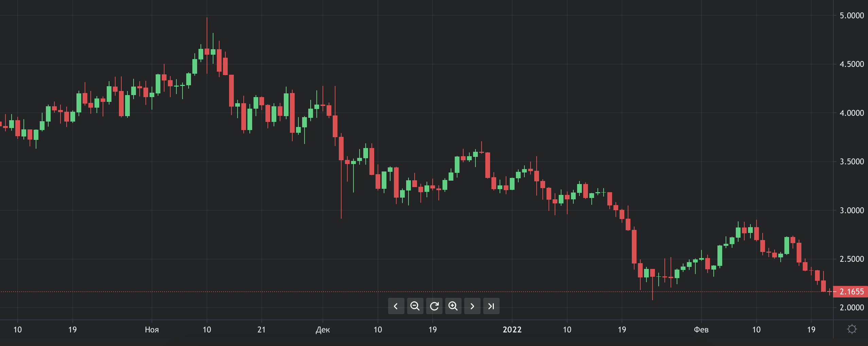Open chart settings gear icon
Image resolution: width=868 pixels, height=346 pixels.
click(x=852, y=329)
